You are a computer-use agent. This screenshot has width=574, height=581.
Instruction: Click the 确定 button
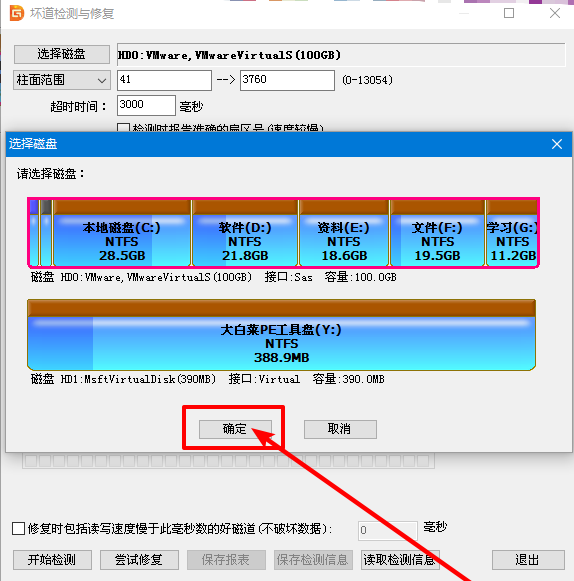click(x=235, y=429)
